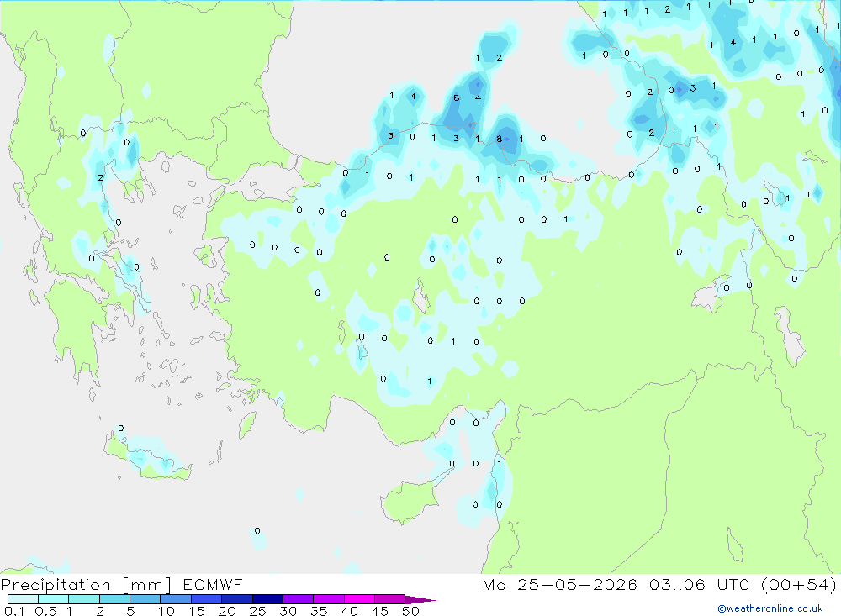This screenshot has height=616, width=841.
Task: Click the over-50 arrow tip of the legend
Action: tap(420, 600)
